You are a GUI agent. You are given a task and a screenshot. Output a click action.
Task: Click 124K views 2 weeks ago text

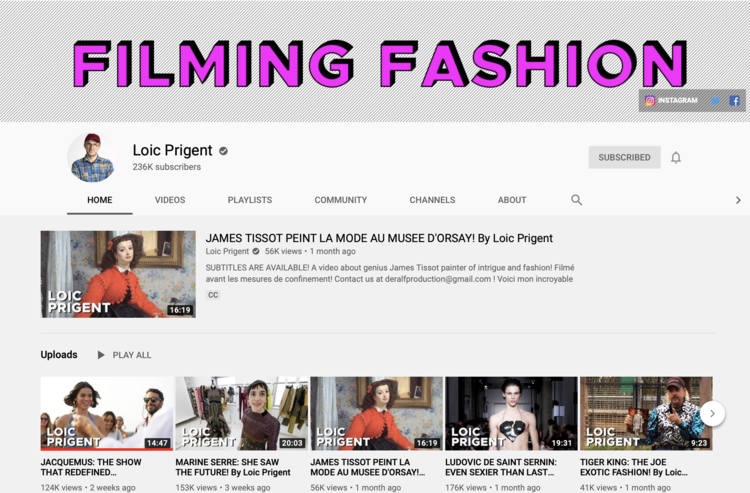88,487
